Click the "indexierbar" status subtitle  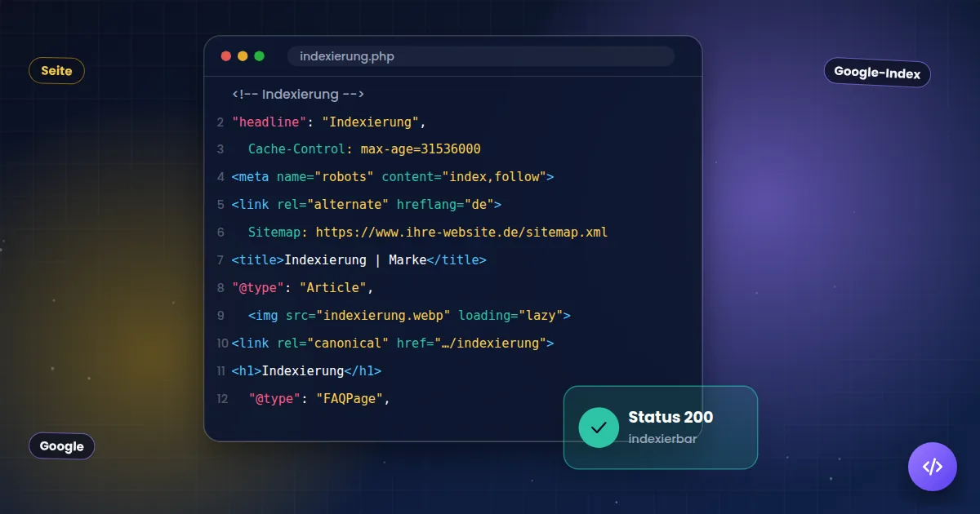pyautogui.click(x=662, y=438)
